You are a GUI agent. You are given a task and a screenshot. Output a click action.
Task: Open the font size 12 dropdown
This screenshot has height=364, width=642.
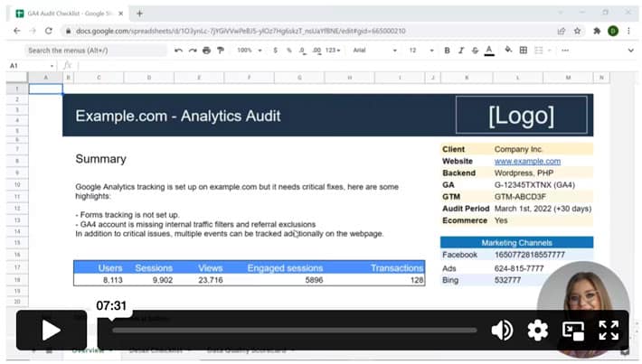tap(420, 51)
